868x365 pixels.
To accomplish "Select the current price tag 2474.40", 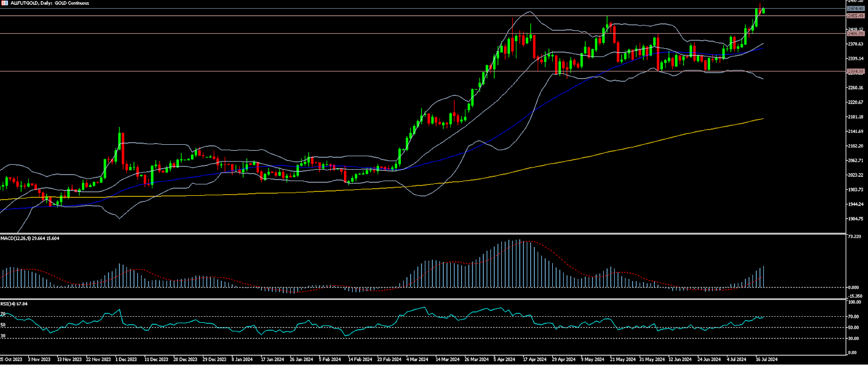I will click(x=856, y=9).
